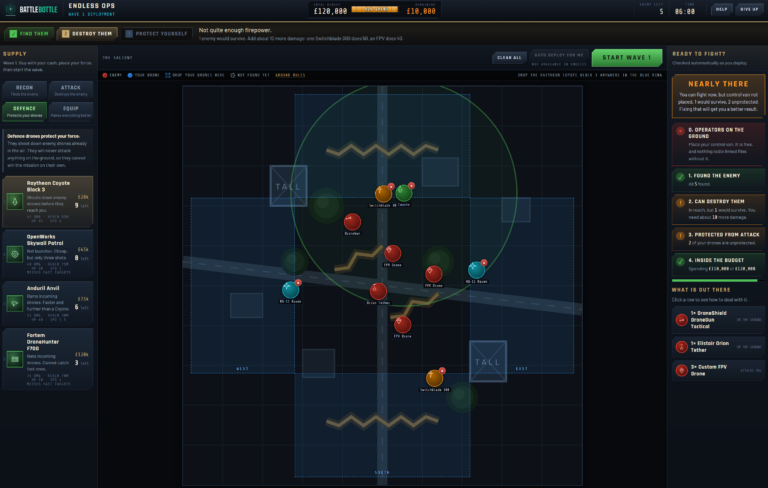Click Auto Deploy For Me button
This screenshot has height=488, width=768.
coord(559,55)
